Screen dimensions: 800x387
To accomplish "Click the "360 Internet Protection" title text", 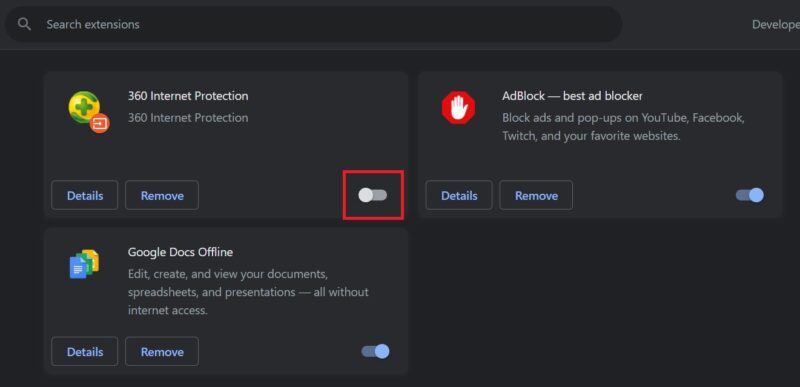I will [x=188, y=96].
